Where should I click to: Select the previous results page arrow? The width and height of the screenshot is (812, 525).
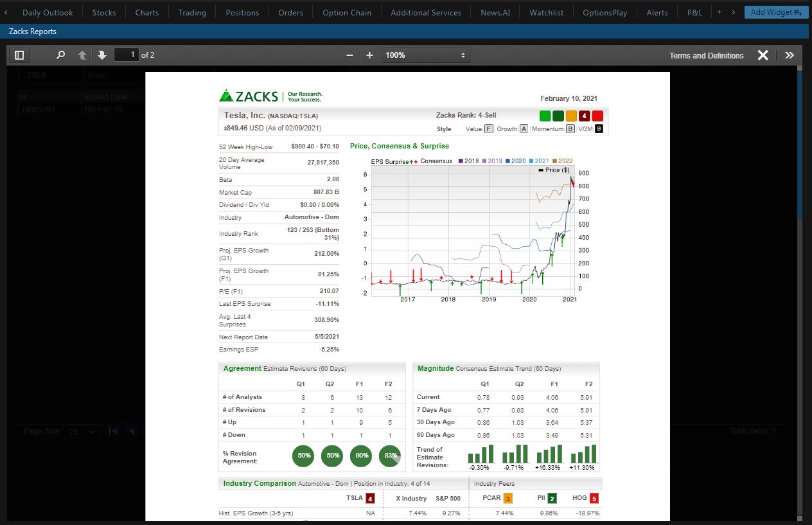[132, 431]
